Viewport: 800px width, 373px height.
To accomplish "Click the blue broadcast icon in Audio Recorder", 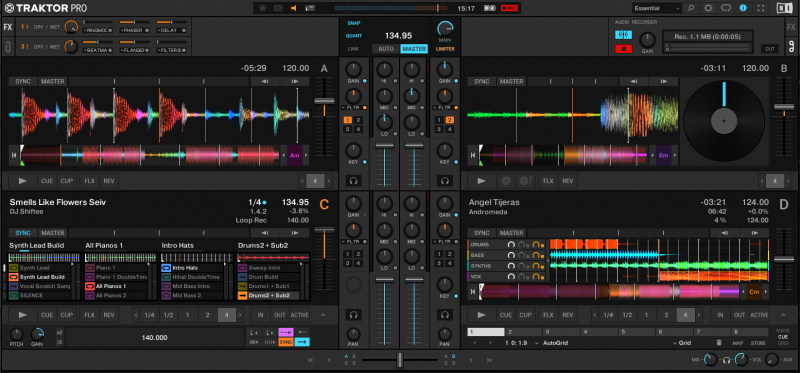I will (623, 35).
